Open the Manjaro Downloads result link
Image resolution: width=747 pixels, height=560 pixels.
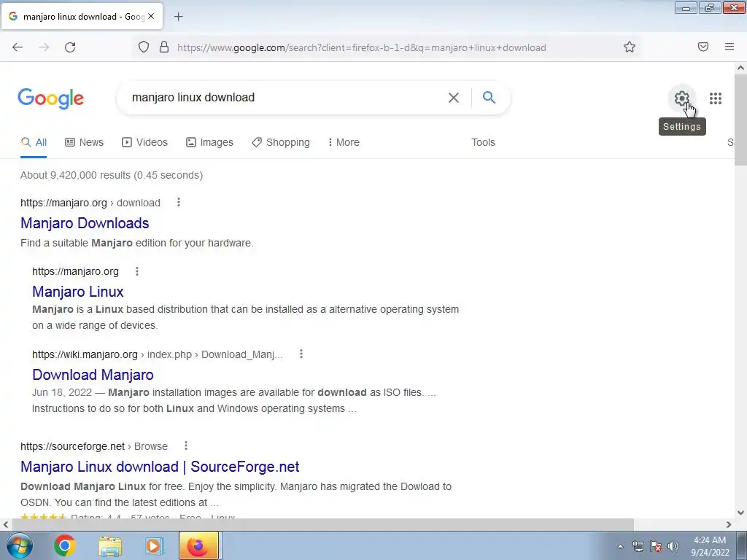tap(85, 223)
